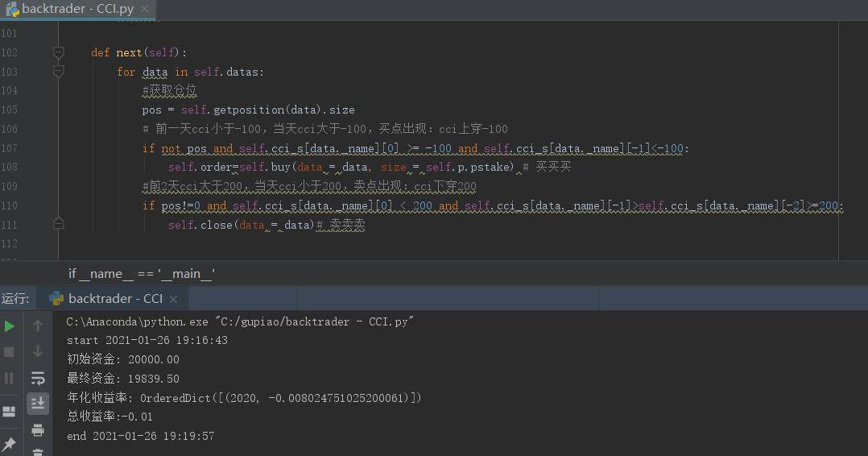Click the Up the stack trace arrow
The image size is (868, 456).
[x=38, y=325]
